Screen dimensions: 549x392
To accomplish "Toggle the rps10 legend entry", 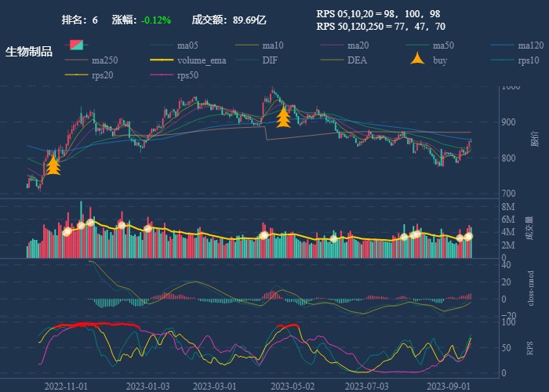I will [529, 60].
